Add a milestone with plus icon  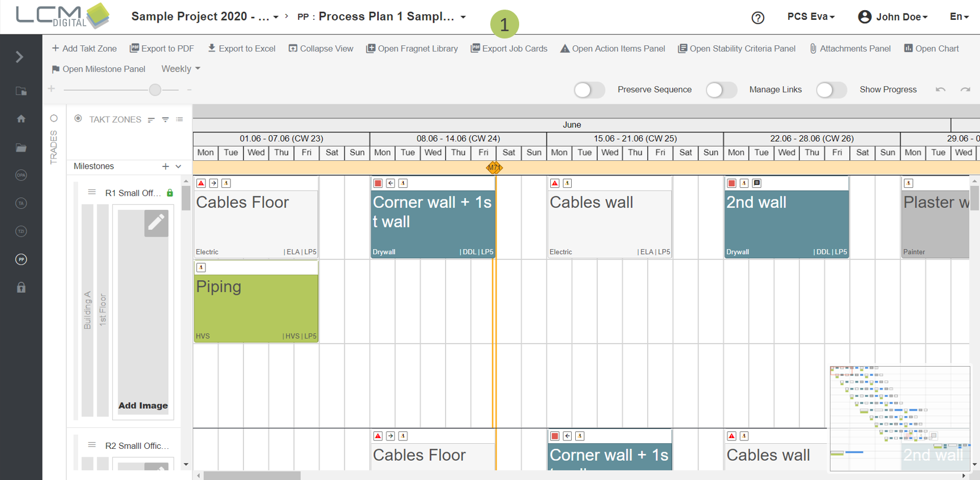click(165, 166)
